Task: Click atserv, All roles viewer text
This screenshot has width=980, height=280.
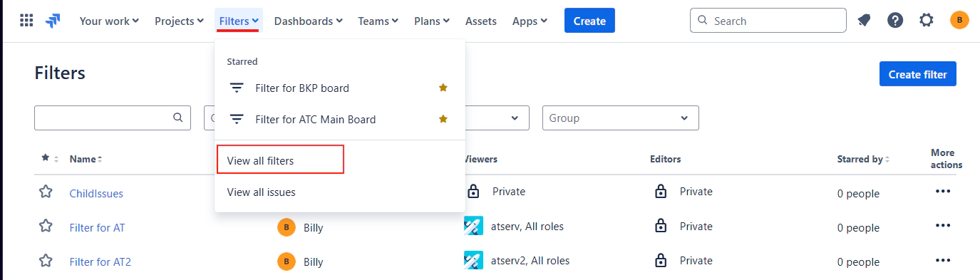Action: coord(527,227)
